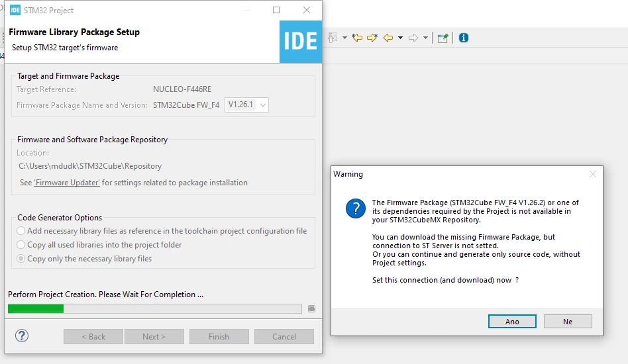Image resolution: width=628 pixels, height=364 pixels.
Task: Click the NUCLEO-F446RE target reference text
Action: coord(182,89)
